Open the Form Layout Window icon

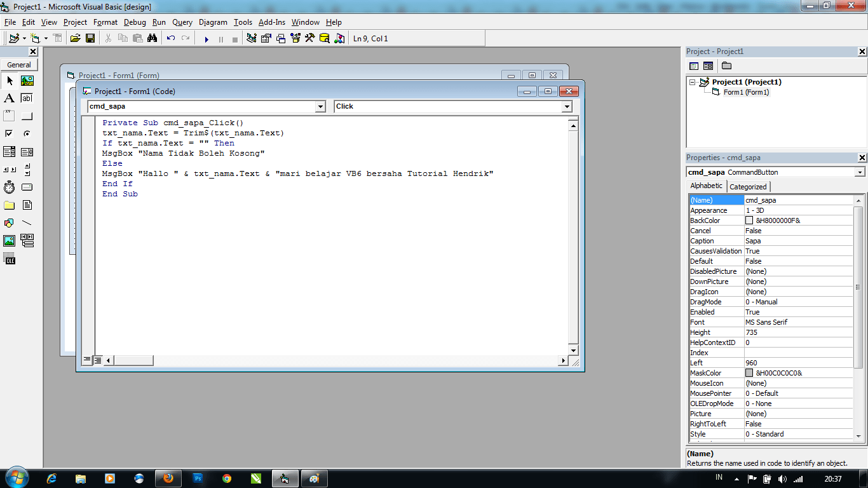(x=281, y=39)
